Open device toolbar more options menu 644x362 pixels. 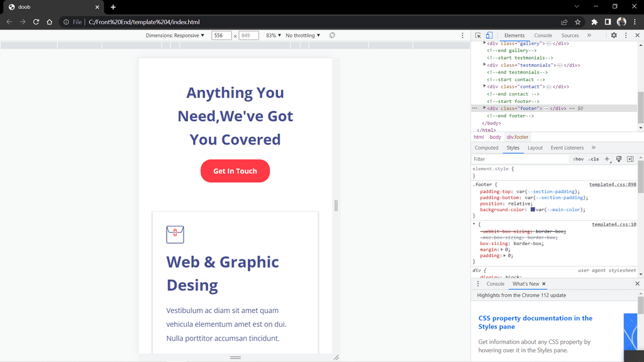462,35
